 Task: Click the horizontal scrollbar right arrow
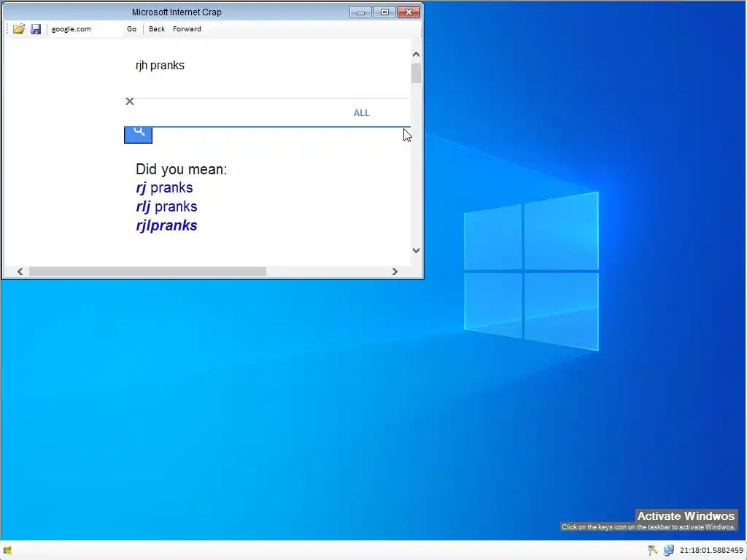tap(395, 271)
